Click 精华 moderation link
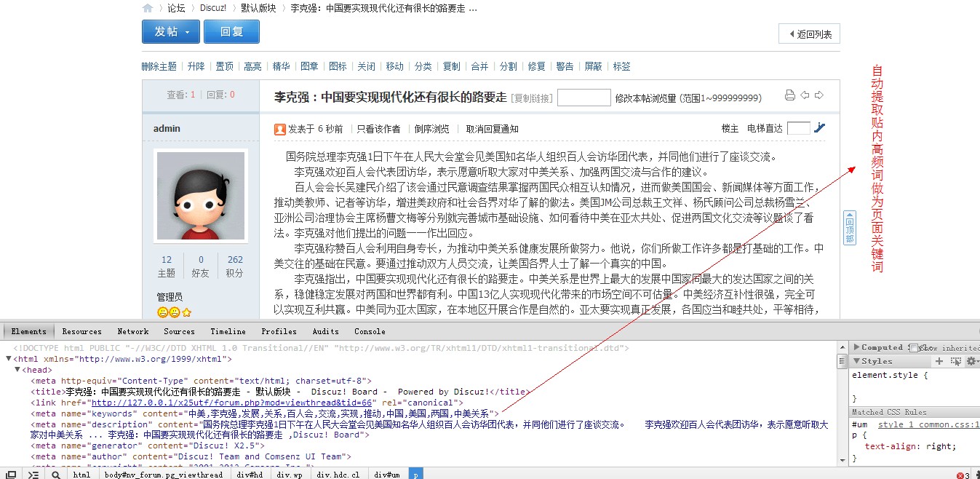The height and width of the screenshot is (479, 980). pyautogui.click(x=281, y=66)
